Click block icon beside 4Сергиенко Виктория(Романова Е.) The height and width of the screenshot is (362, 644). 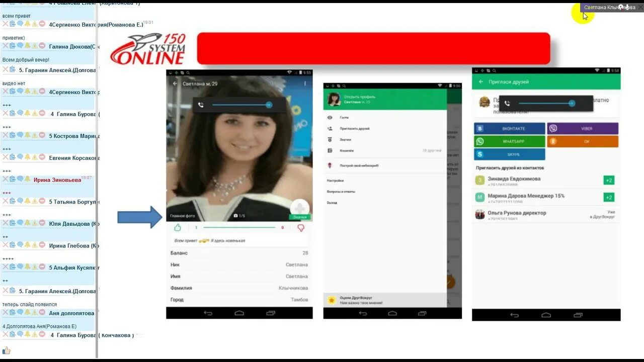[x=42, y=24]
